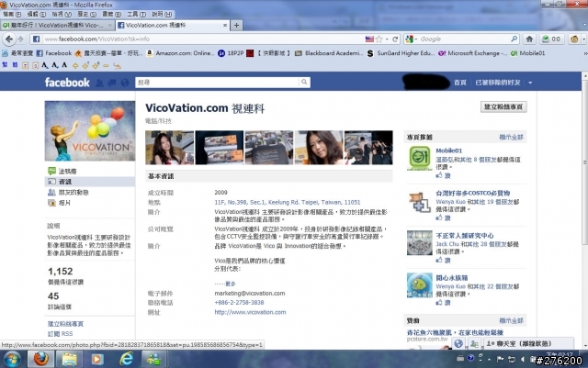The width and height of the screenshot is (588, 368).
Task: Open Firefox from the taskbar
Action: click(40, 359)
